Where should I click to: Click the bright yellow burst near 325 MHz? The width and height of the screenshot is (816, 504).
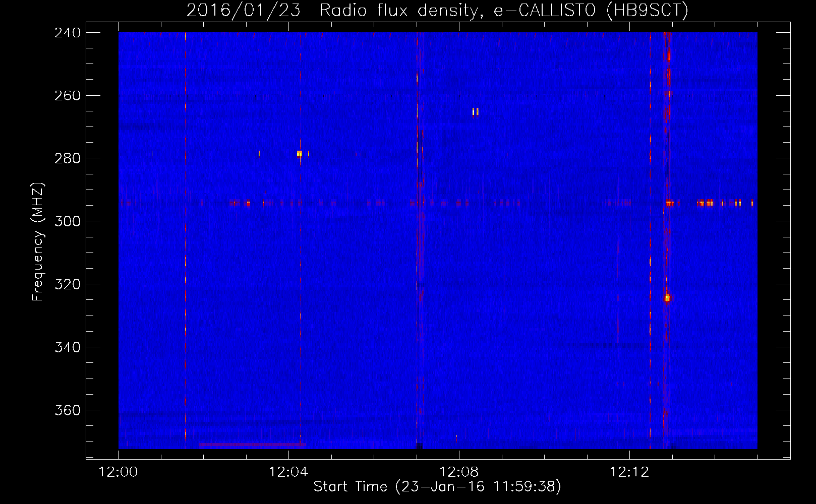click(667, 298)
